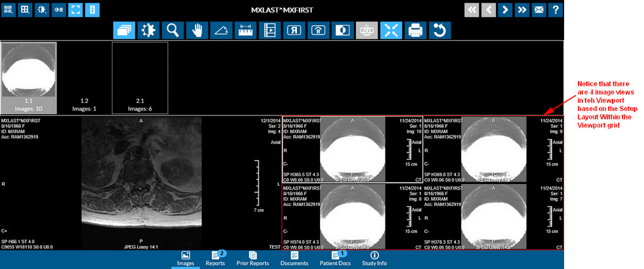644x269 pixels.
Task: Go to the next study arrow
Action: tap(505, 10)
